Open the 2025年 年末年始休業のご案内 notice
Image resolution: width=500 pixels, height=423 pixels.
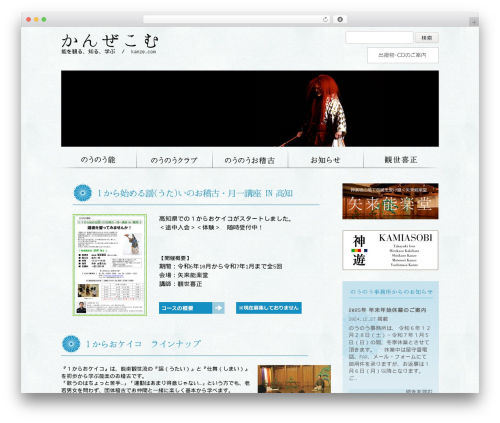(x=387, y=310)
